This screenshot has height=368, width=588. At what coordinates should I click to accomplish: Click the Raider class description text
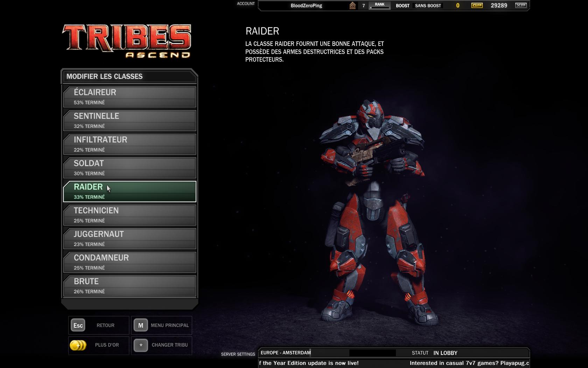[315, 52]
